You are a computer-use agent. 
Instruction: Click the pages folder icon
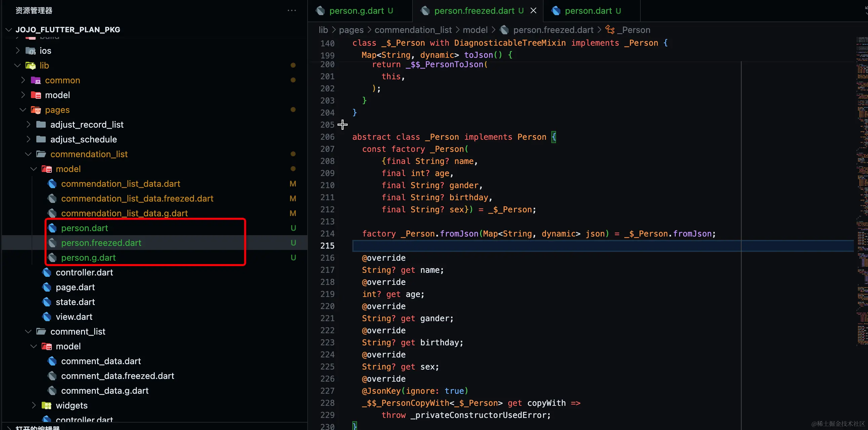point(36,110)
